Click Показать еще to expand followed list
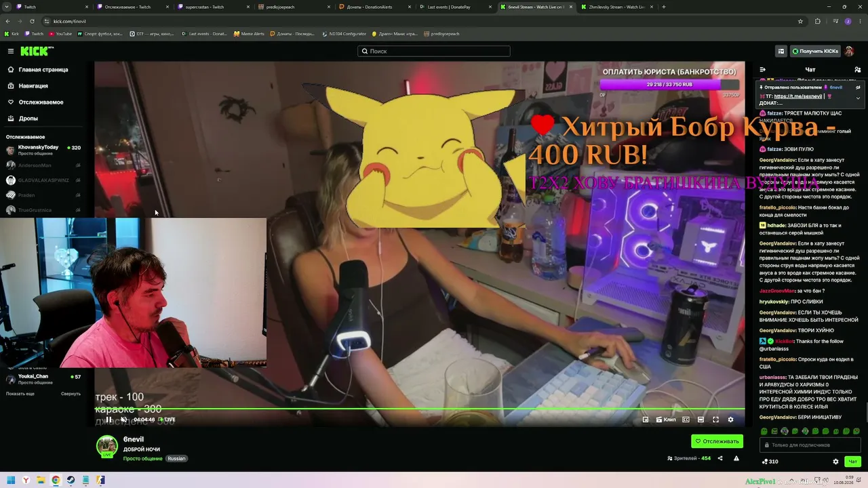The image size is (868, 488). tap(20, 394)
